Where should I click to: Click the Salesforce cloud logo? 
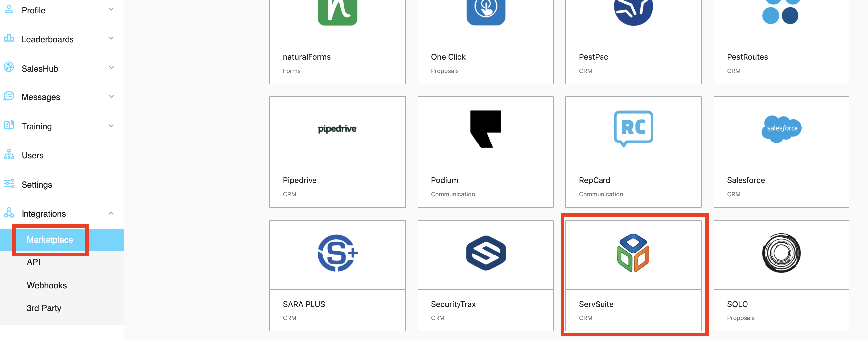pyautogui.click(x=781, y=129)
